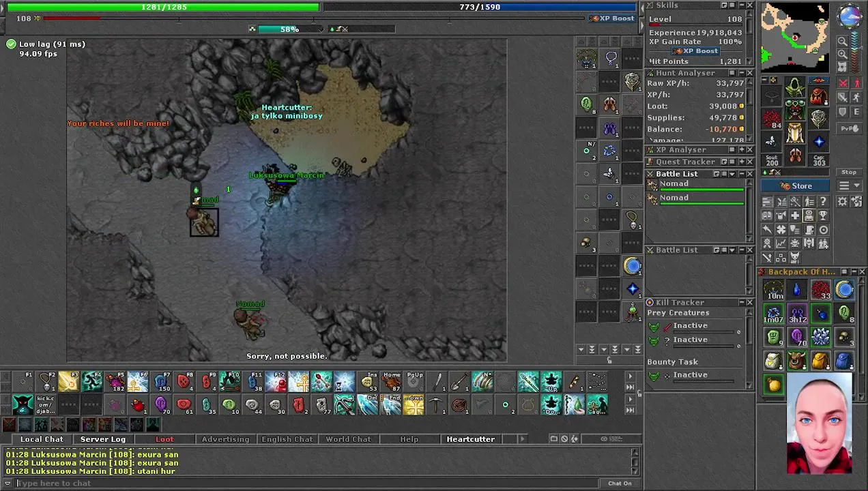Use the pickaxe action bar item
The image size is (868, 491).
pos(436,406)
